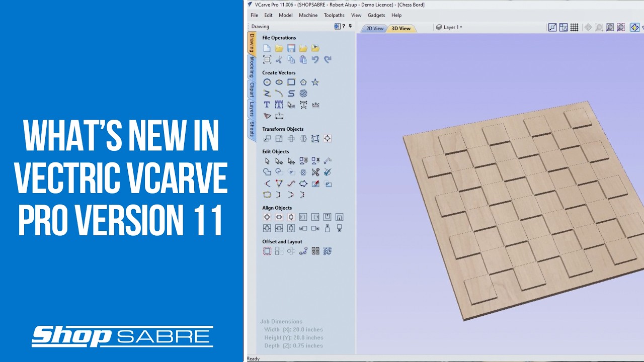Open the Gadgets menu
The width and height of the screenshot is (644, 362).
[376, 15]
